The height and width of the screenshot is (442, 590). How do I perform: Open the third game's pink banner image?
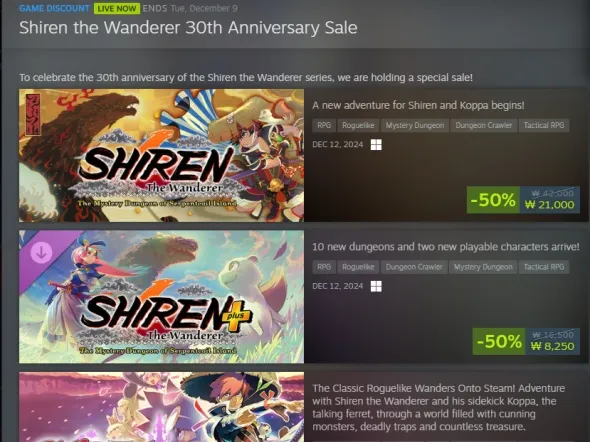(161, 407)
